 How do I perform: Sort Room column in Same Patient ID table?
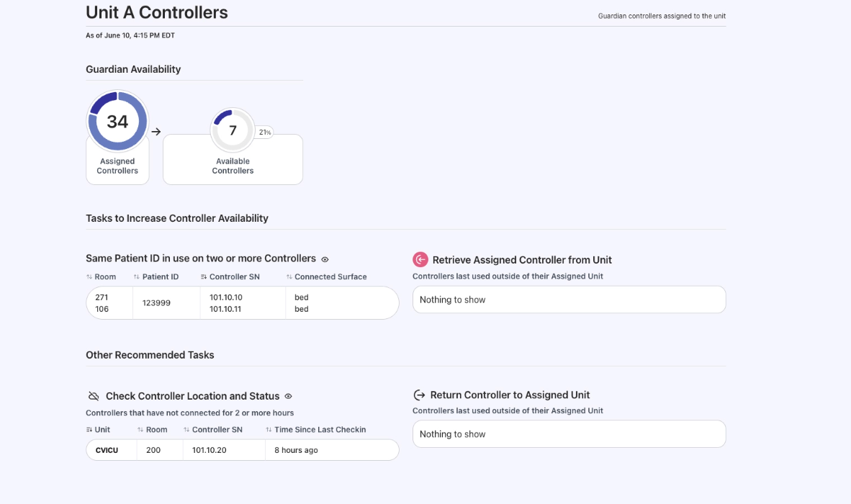(89, 277)
